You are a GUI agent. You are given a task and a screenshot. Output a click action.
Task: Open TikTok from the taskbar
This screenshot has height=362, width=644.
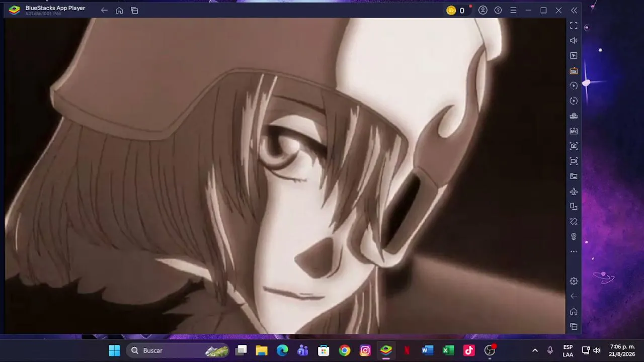(469, 350)
